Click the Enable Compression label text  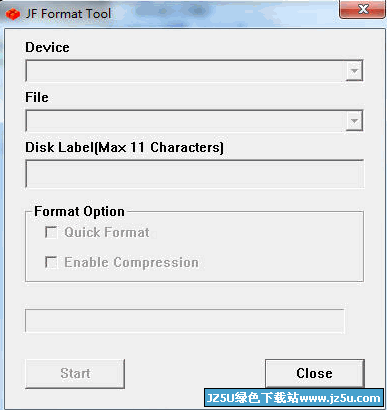tap(131, 262)
